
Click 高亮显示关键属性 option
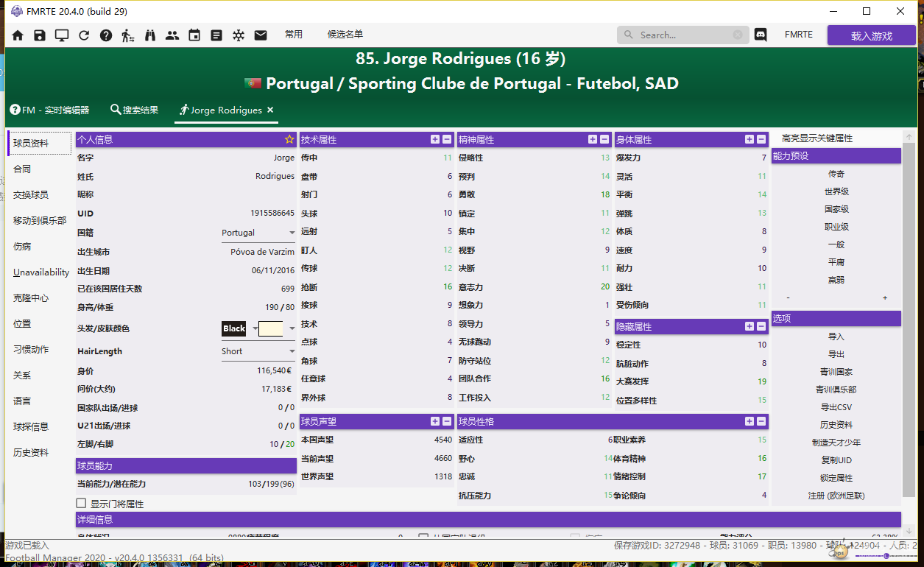point(817,138)
